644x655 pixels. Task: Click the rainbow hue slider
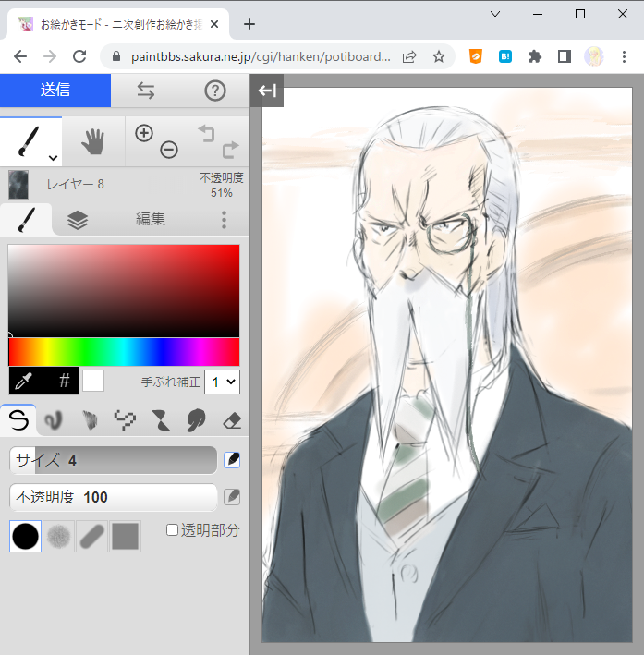124,351
